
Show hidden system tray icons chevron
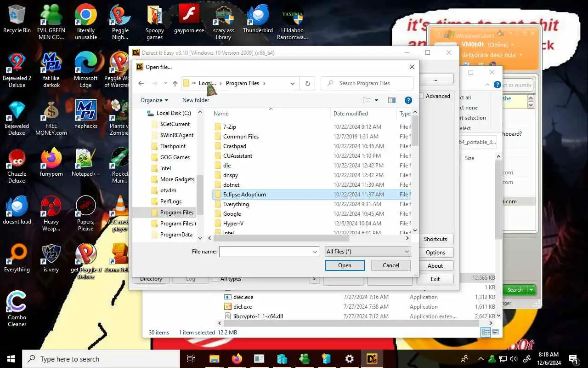point(481,359)
